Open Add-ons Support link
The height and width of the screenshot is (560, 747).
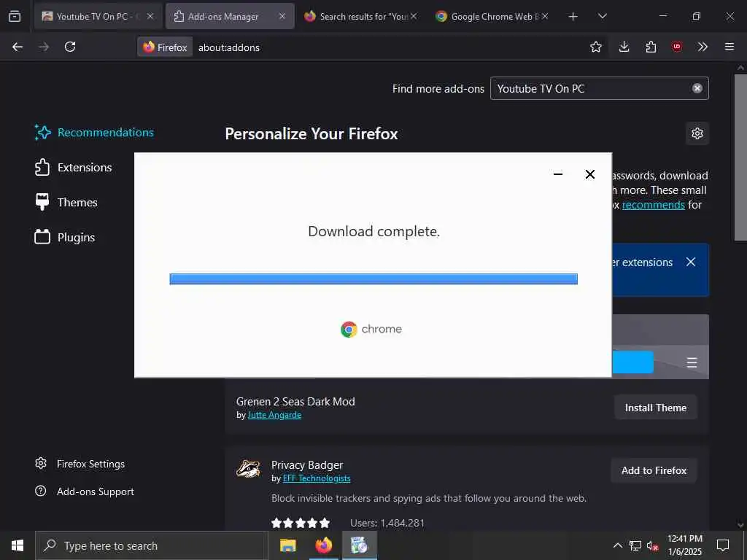pyautogui.click(x=85, y=491)
